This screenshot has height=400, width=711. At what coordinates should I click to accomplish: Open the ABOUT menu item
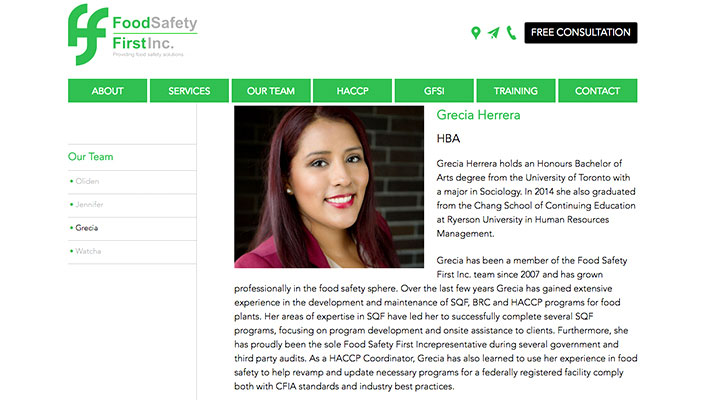[x=107, y=91]
